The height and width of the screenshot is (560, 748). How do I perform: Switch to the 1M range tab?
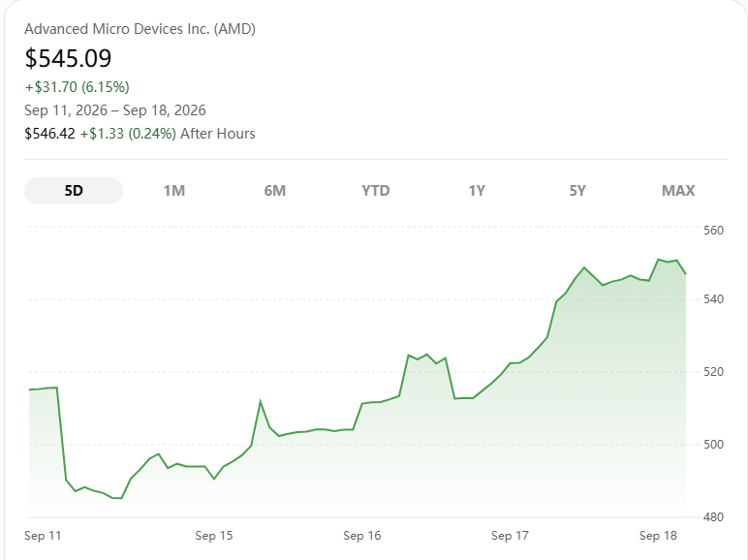(174, 191)
